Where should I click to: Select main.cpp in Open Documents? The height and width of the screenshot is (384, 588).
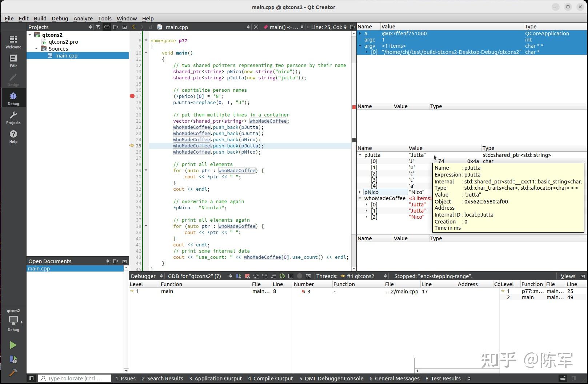76,269
